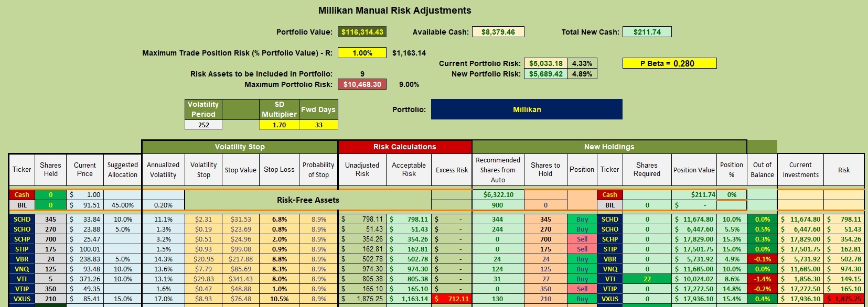Click the STIP position value 17,501.75

coord(694,249)
